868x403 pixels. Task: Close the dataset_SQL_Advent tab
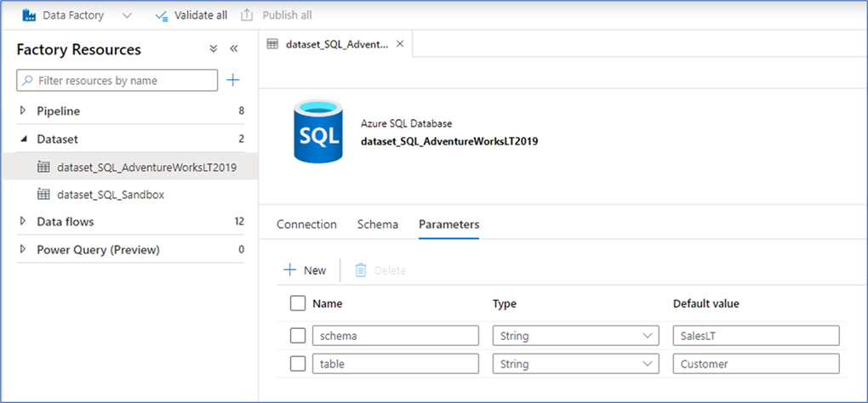coord(400,43)
